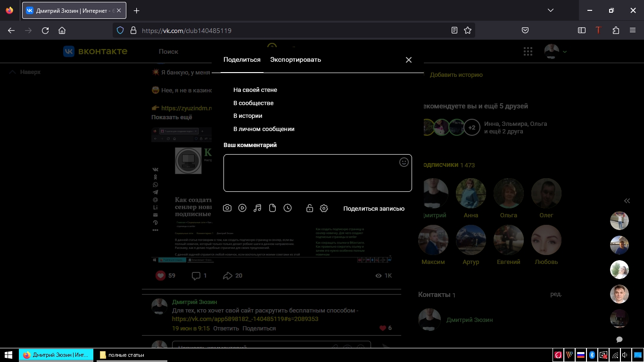Open the emoji picker smiley in comment box
The width and height of the screenshot is (644, 362).
pos(404,162)
